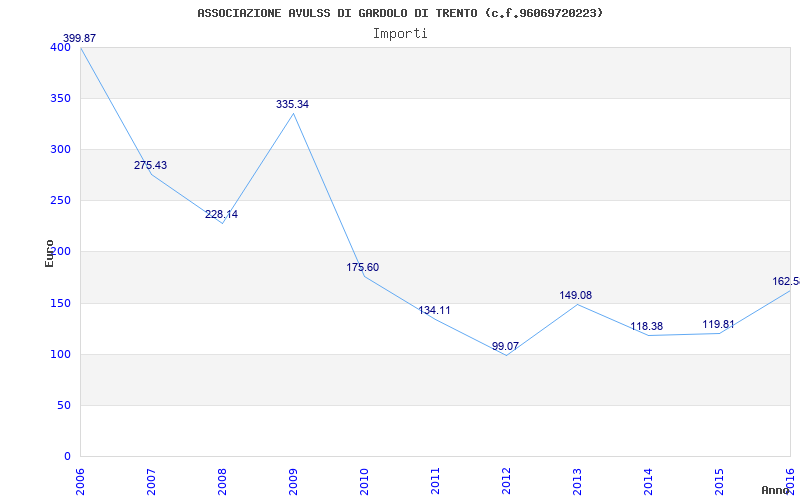The image size is (800, 500).
Task: Click the 0 y-axis value
Action: 67,456
